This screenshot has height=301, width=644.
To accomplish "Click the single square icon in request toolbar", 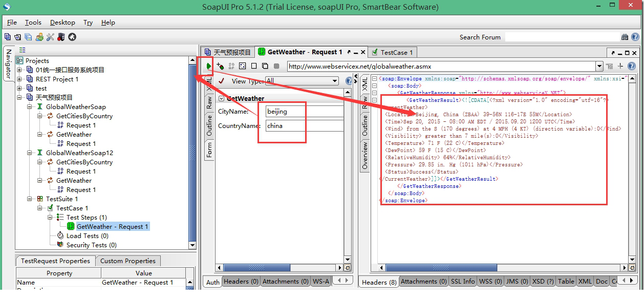I will click(254, 66).
